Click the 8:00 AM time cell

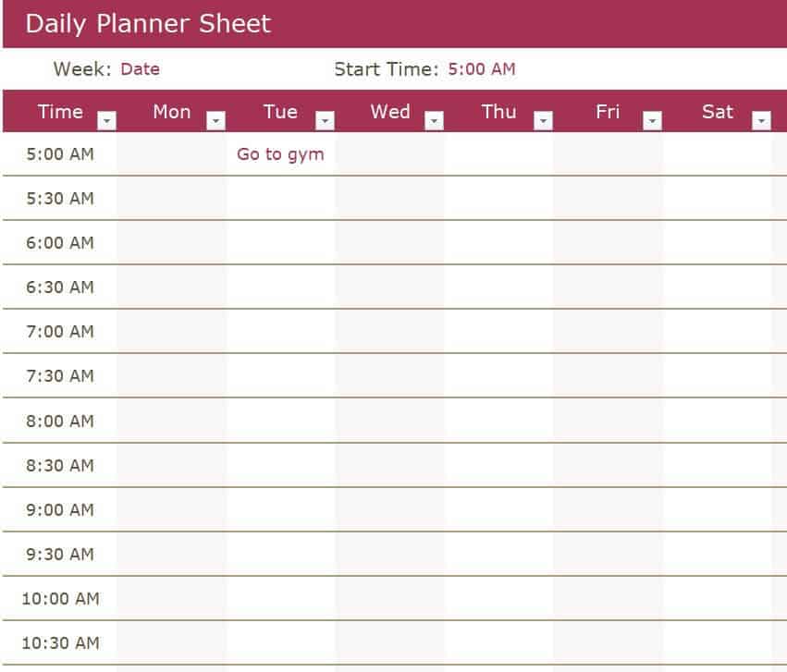coord(60,422)
